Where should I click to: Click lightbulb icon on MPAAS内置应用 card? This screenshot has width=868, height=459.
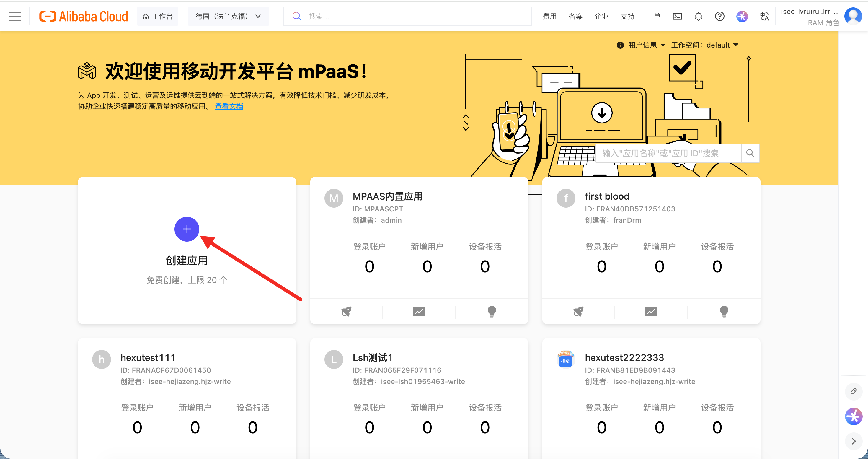click(x=491, y=311)
